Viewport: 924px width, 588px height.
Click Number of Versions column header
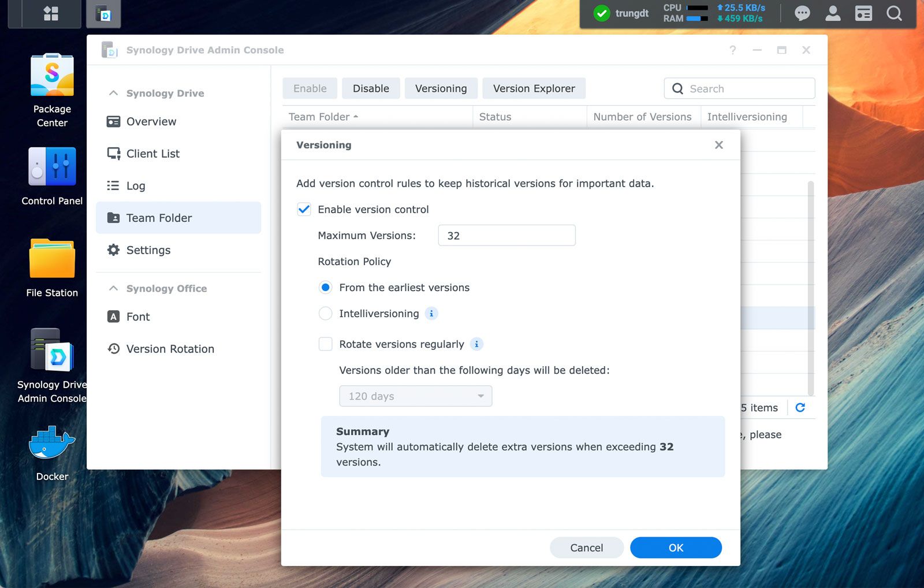[x=643, y=117]
